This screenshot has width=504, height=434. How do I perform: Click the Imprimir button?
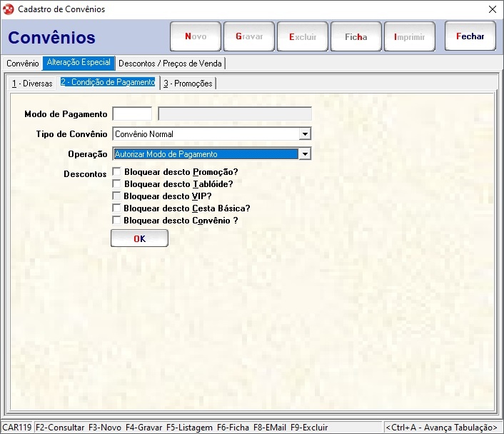tap(410, 36)
